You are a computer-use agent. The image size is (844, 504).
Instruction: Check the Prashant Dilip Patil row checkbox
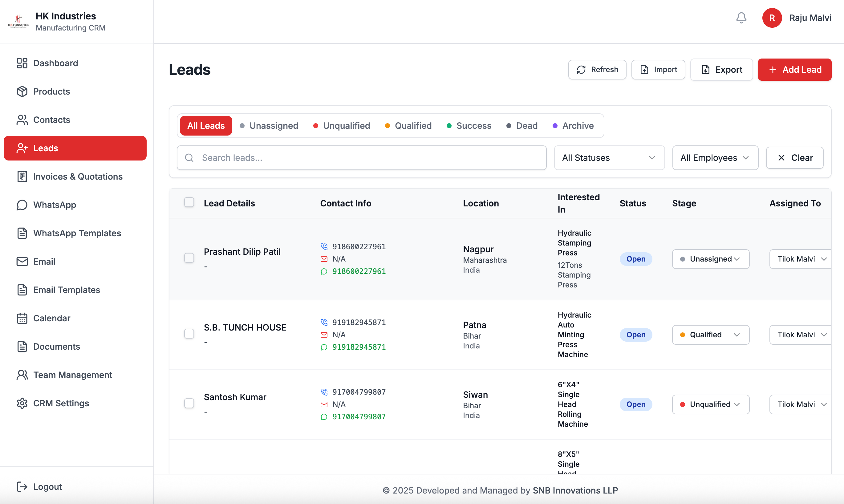[x=189, y=258]
